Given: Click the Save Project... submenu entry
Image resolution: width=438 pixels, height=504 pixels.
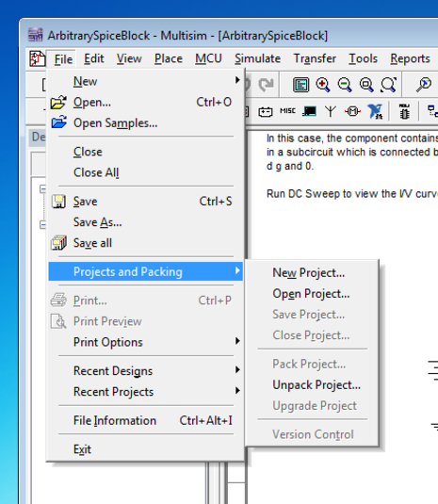Looking at the screenshot, I should click(312, 315).
